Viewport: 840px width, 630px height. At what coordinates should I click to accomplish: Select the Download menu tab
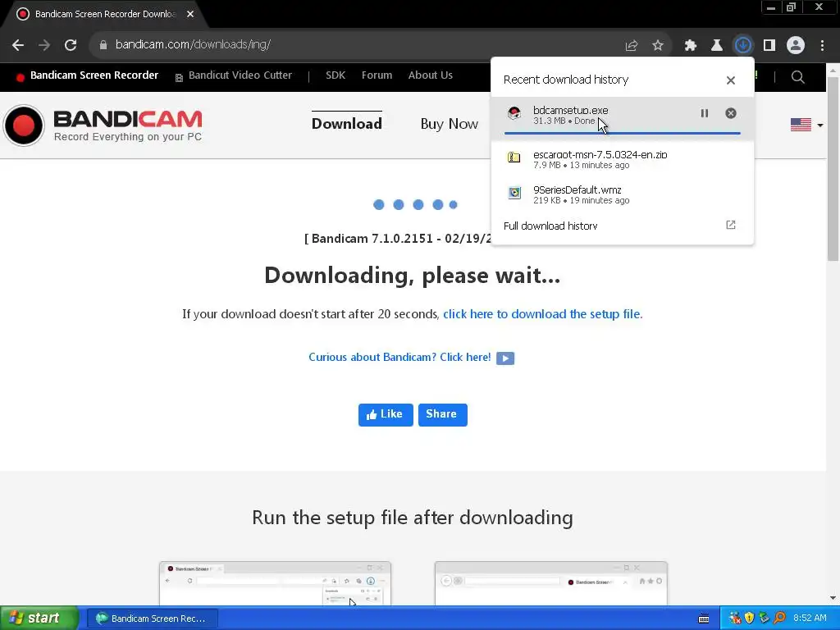pyautogui.click(x=347, y=124)
